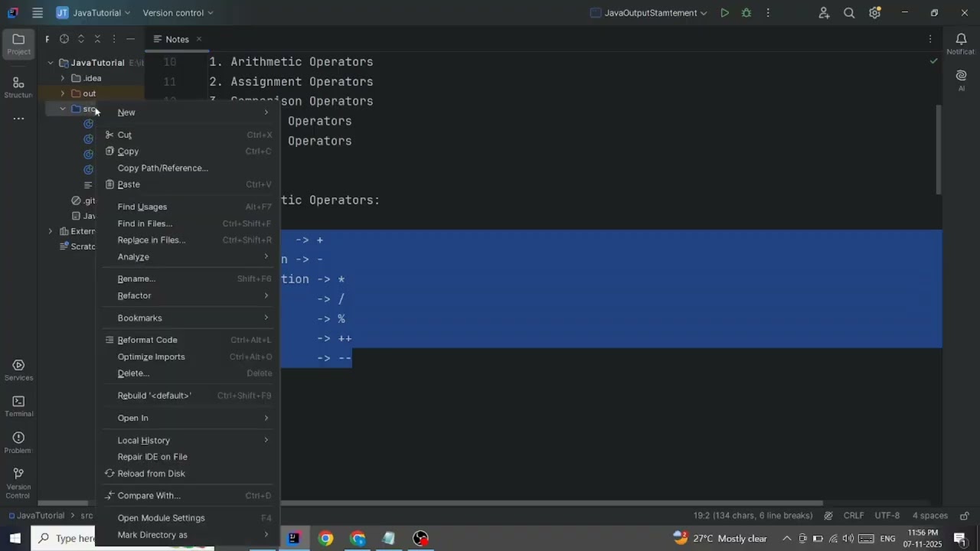Open Notifications panel
The height and width of the screenshot is (551, 980).
(961, 44)
